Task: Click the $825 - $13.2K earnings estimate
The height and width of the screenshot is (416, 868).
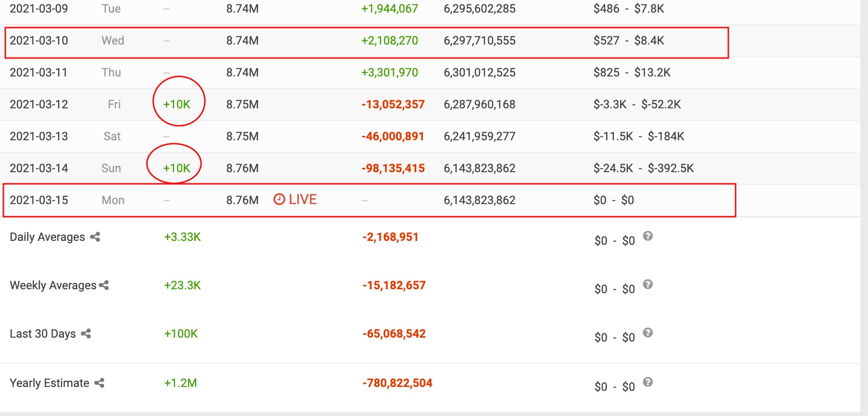Action: [x=632, y=73]
